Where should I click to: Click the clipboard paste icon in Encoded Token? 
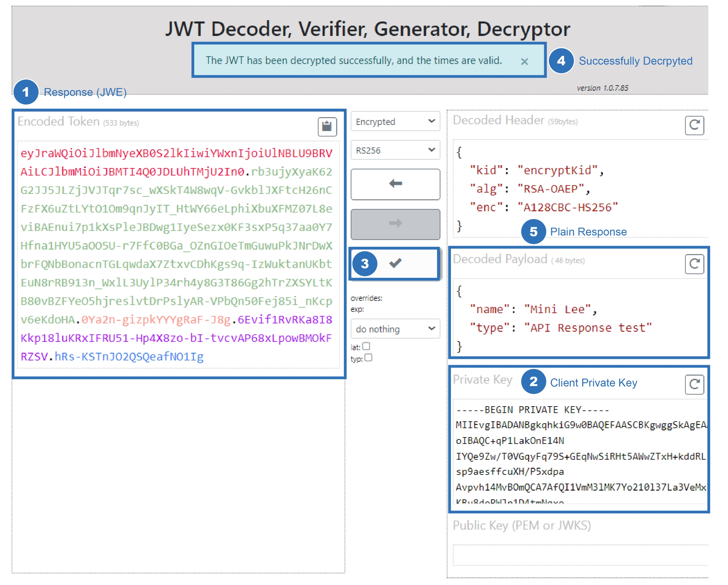[327, 127]
